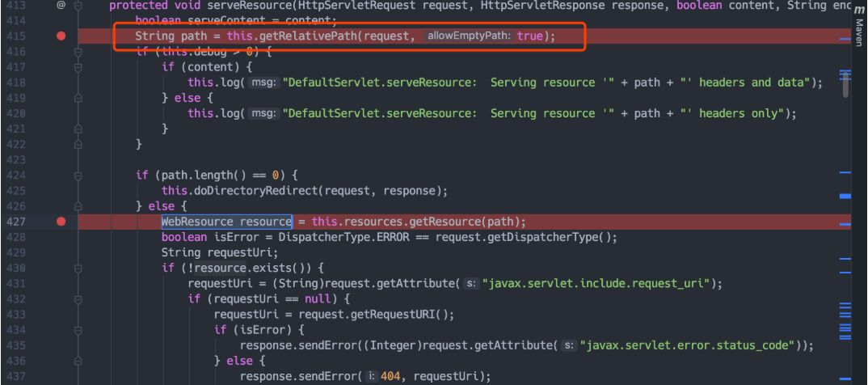Click the thick blue stripe mark beside line 425
This screenshot has width=868, height=385.
[x=845, y=196]
